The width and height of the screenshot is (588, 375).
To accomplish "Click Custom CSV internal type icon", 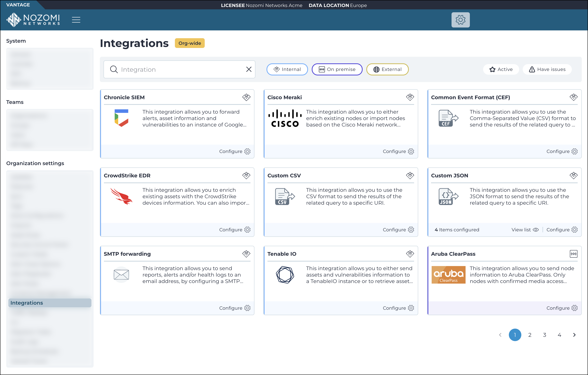I will tap(410, 176).
